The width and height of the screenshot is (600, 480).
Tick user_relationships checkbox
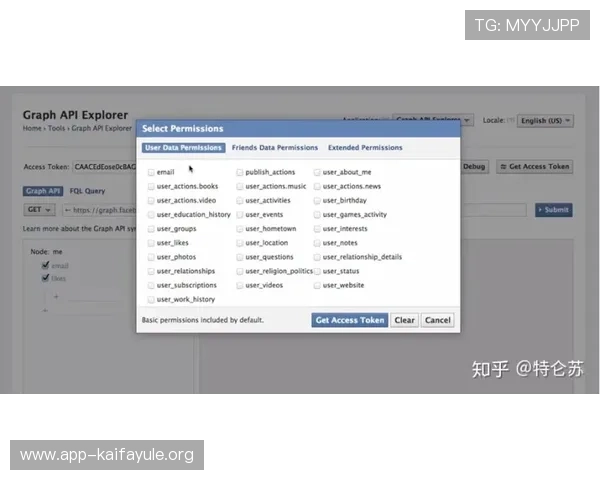pyautogui.click(x=151, y=271)
